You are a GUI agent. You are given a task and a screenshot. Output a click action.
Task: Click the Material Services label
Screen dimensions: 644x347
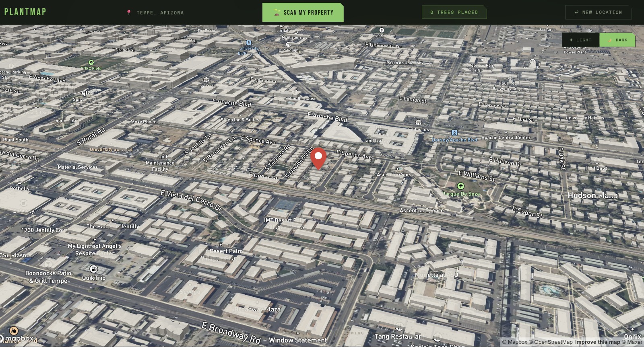click(x=78, y=167)
